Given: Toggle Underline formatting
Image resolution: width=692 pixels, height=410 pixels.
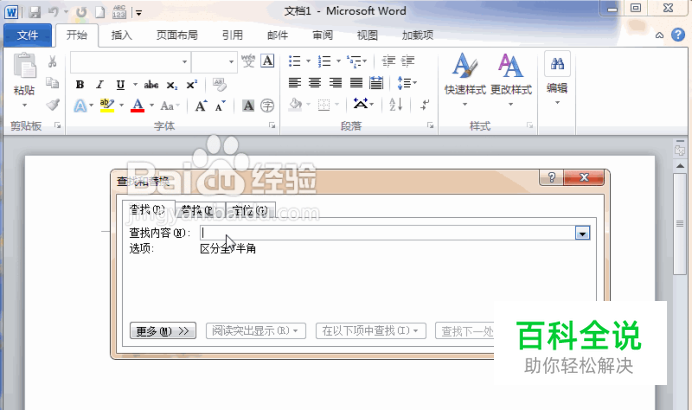Looking at the screenshot, I should coord(120,84).
